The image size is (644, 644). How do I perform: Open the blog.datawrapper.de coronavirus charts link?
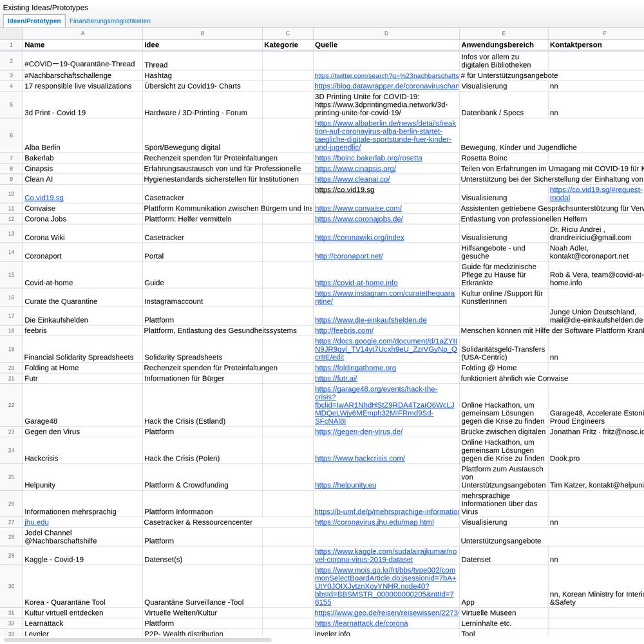click(x=386, y=86)
